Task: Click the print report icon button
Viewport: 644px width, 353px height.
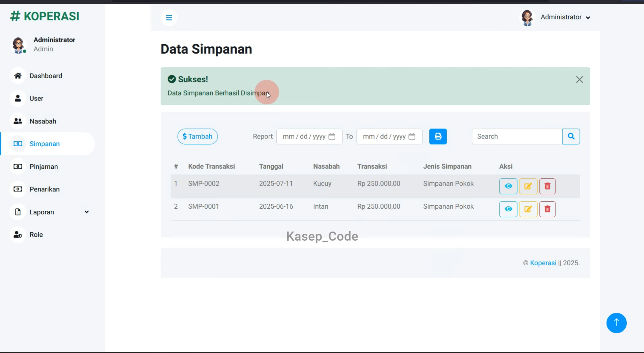Action: [x=438, y=137]
